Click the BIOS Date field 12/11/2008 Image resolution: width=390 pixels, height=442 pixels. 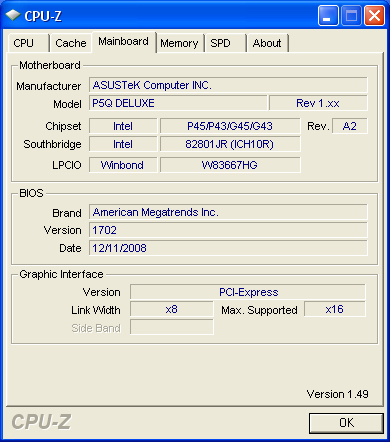click(x=228, y=248)
